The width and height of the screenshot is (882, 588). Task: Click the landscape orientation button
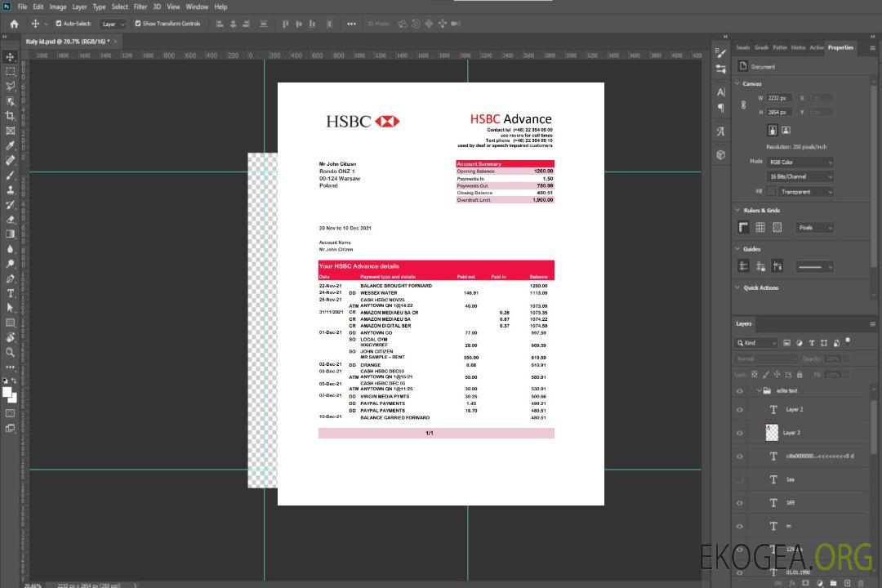pyautogui.click(x=786, y=131)
